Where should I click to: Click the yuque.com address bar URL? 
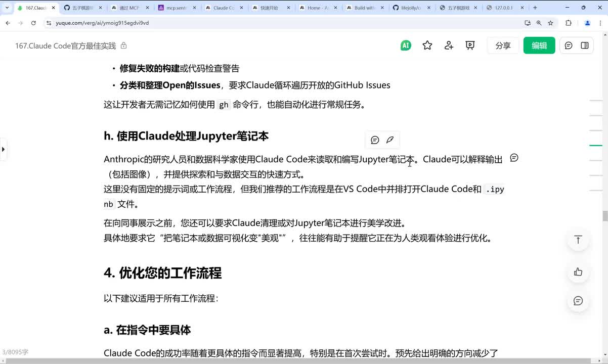[102, 23]
